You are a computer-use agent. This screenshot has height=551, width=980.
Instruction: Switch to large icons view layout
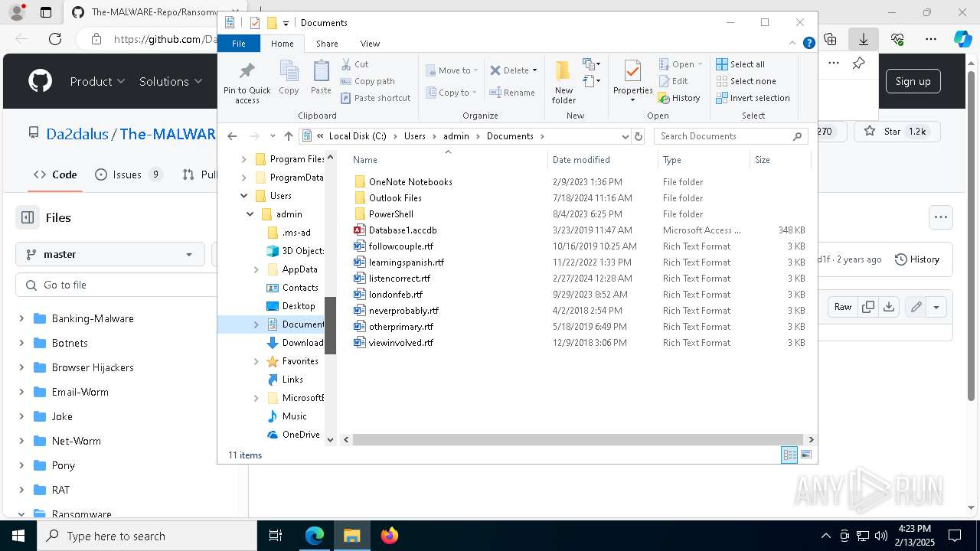(806, 455)
